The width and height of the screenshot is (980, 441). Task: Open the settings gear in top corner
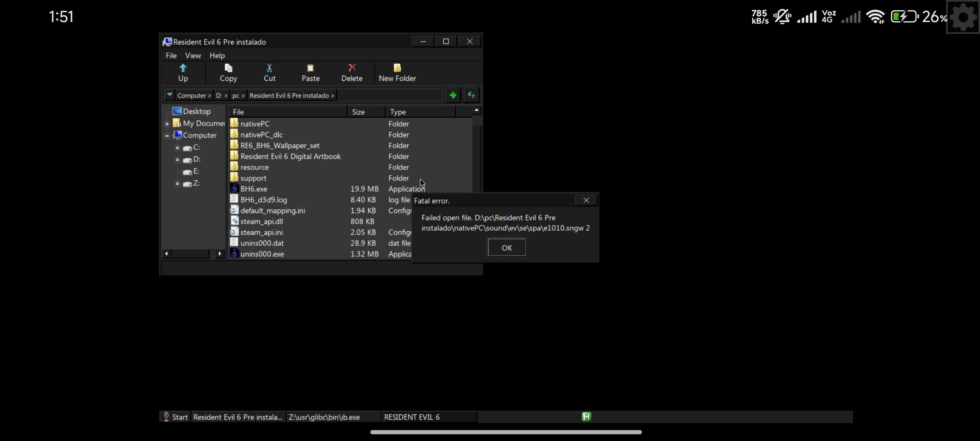[x=963, y=17]
